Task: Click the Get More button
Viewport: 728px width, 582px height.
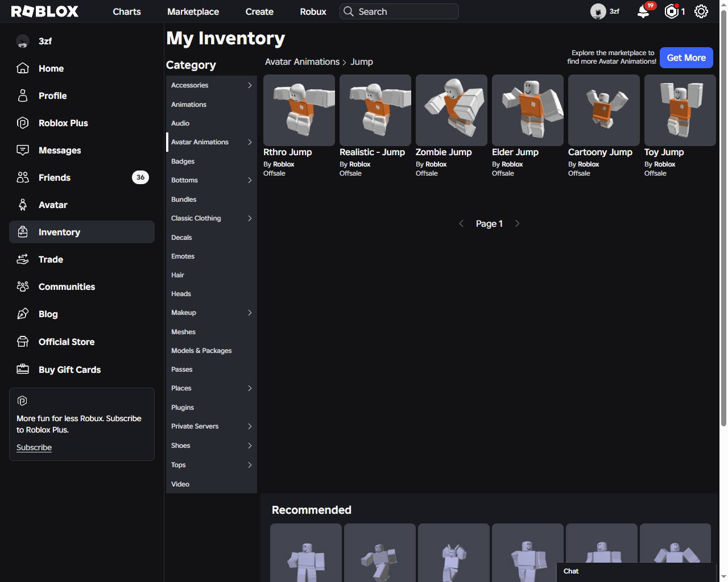Action: click(686, 57)
